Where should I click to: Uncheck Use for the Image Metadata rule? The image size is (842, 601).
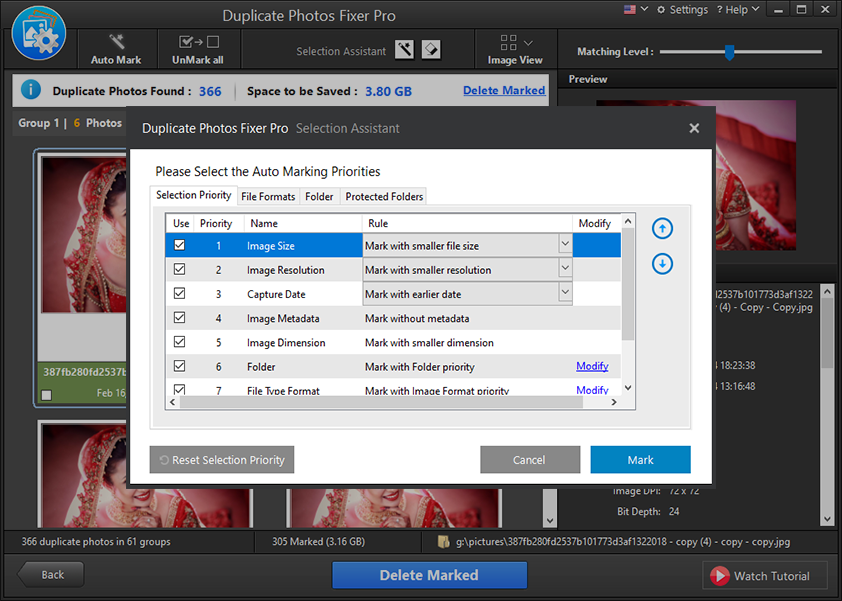[x=179, y=317]
